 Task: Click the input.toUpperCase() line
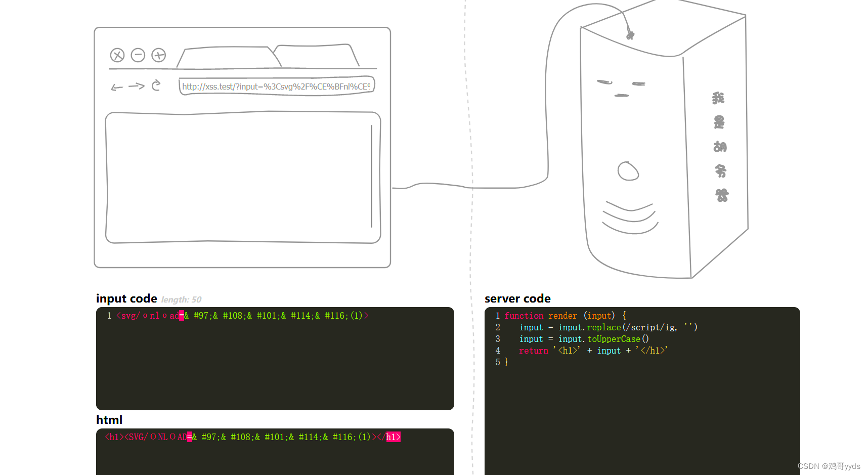click(584, 339)
